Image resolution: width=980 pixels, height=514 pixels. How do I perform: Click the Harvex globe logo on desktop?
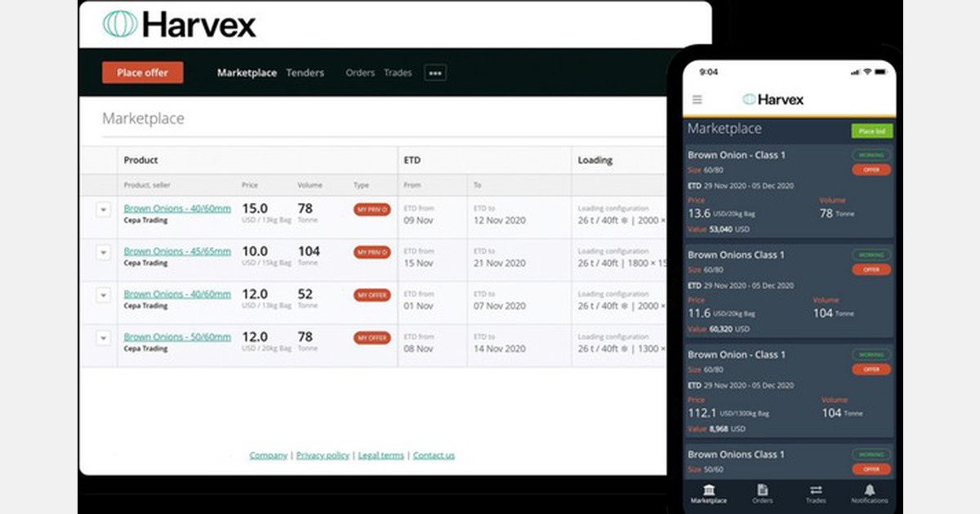coord(120,24)
